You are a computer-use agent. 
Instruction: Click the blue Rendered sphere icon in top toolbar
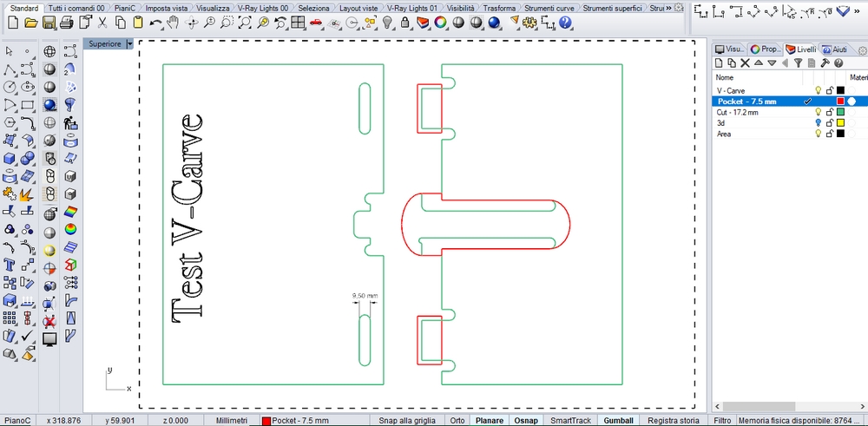pyautogui.click(x=495, y=23)
